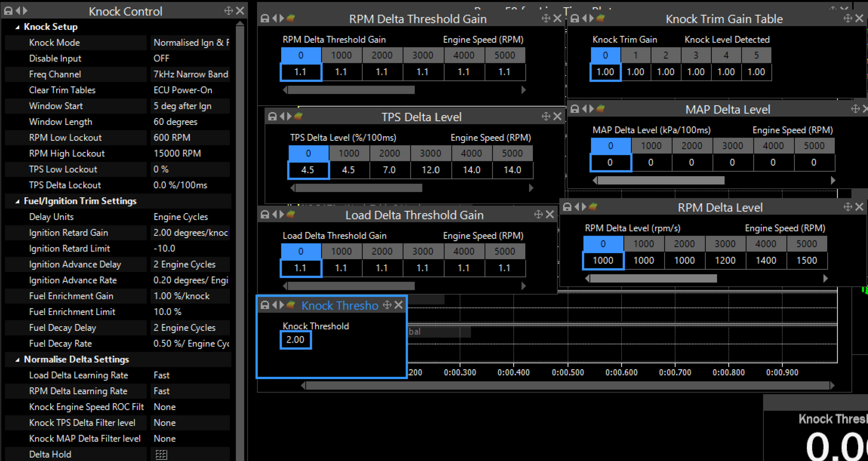Select the 1500 cell in RPM Delta Level table

[806, 260]
